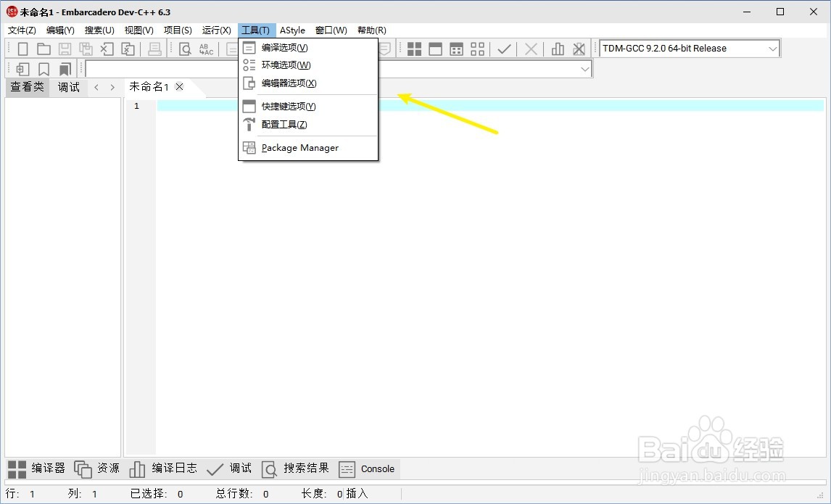Click the Close file toolbar icon
The height and width of the screenshot is (504, 831).
[107, 49]
